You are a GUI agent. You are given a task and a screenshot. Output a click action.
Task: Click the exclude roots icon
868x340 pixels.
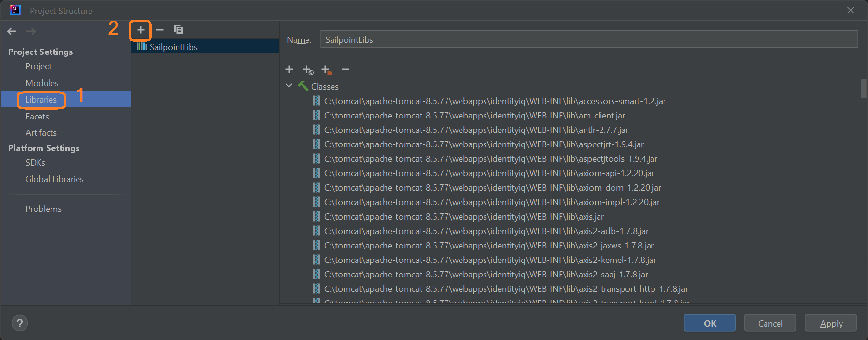point(327,70)
